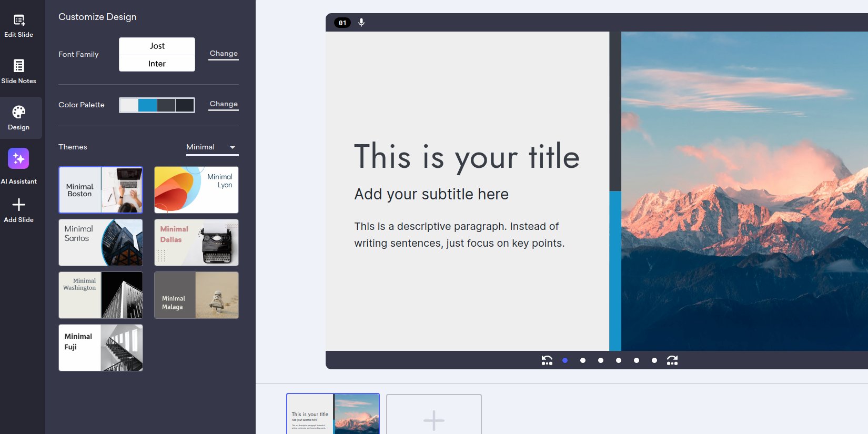Click the microphone voiceover icon

(x=361, y=23)
